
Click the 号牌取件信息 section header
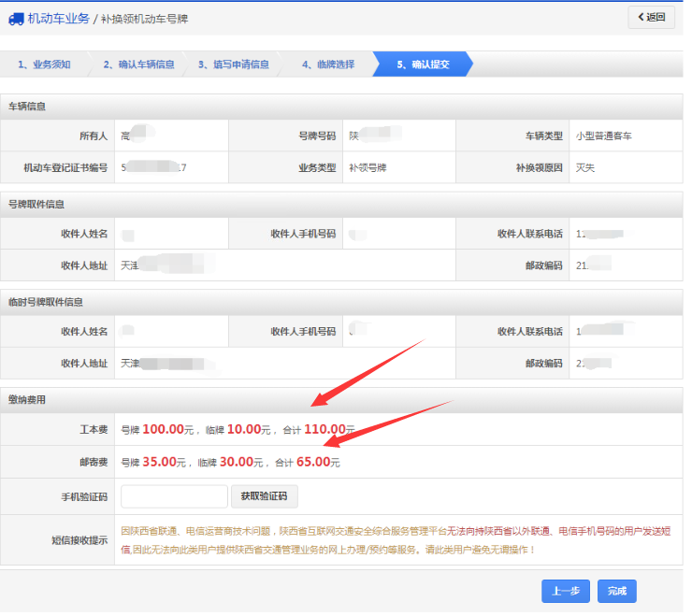coord(36,204)
